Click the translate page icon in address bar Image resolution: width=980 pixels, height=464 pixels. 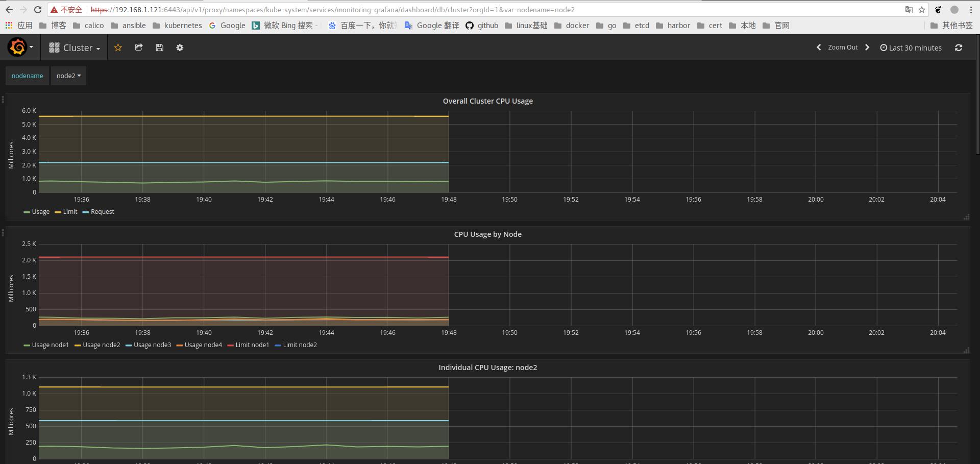click(909, 10)
